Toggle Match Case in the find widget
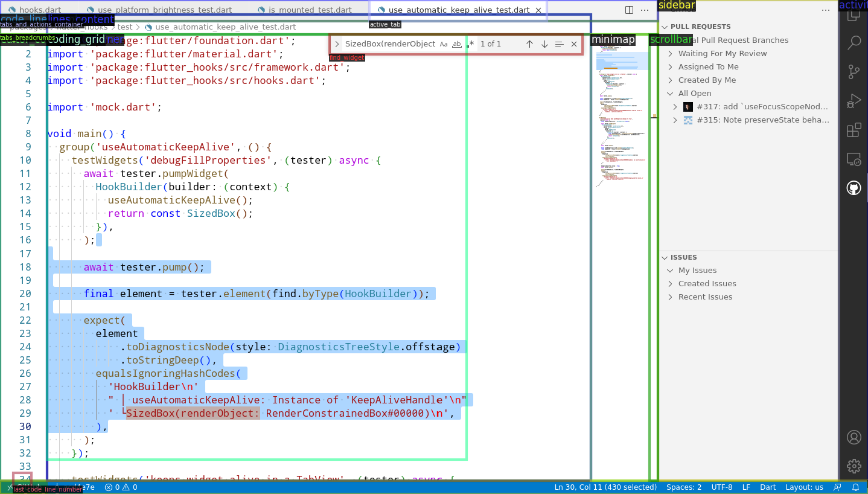Image resolution: width=868 pixels, height=494 pixels. [x=444, y=44]
